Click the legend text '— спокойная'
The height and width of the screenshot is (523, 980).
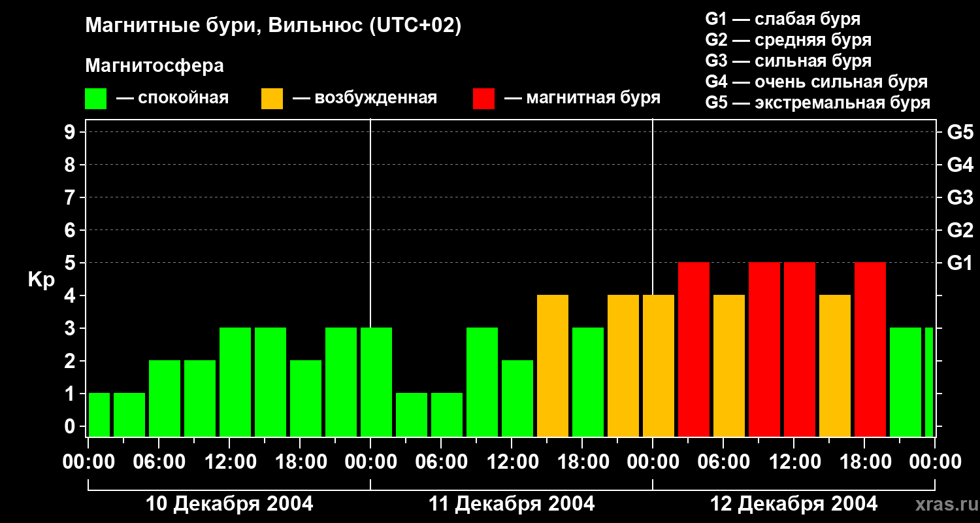click(x=172, y=98)
